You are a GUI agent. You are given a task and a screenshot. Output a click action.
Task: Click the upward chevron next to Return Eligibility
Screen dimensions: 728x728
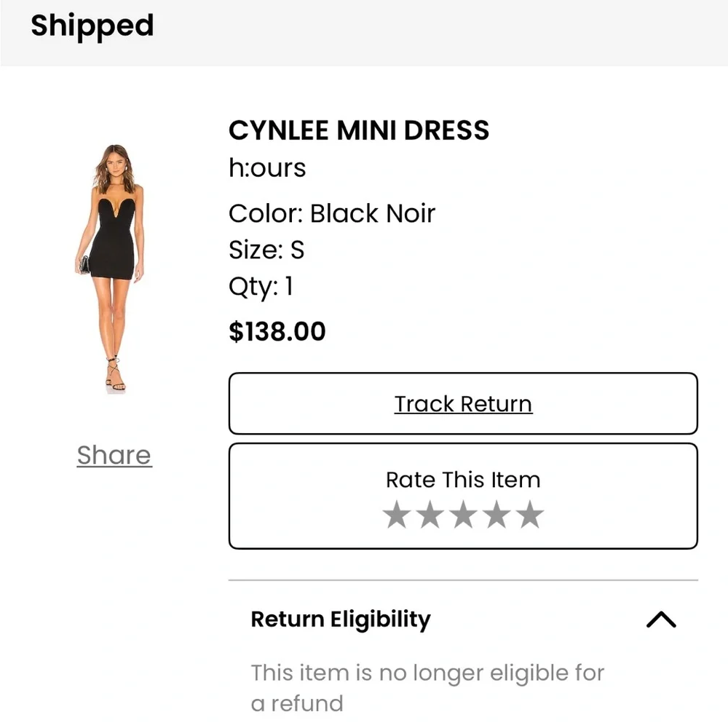point(661,620)
